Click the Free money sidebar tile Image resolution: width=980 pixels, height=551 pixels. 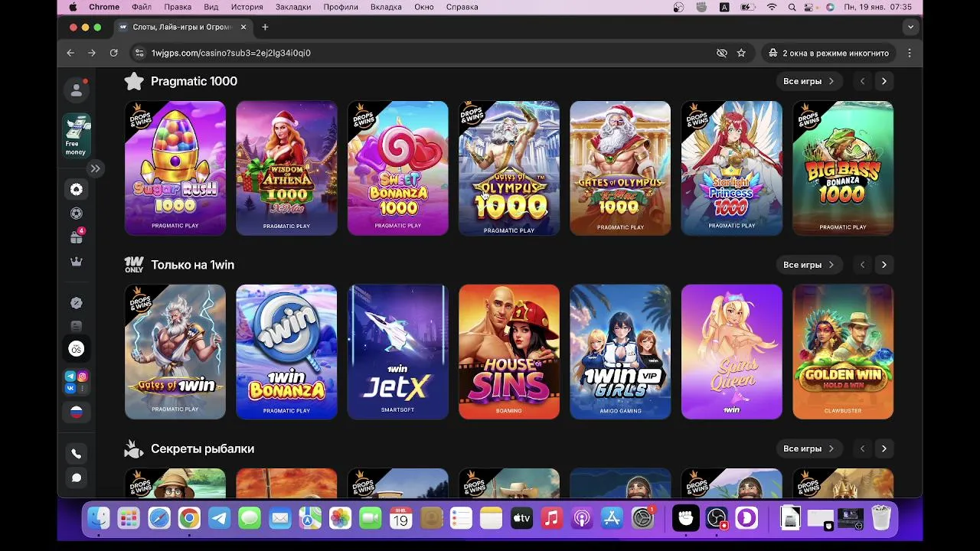(77, 136)
